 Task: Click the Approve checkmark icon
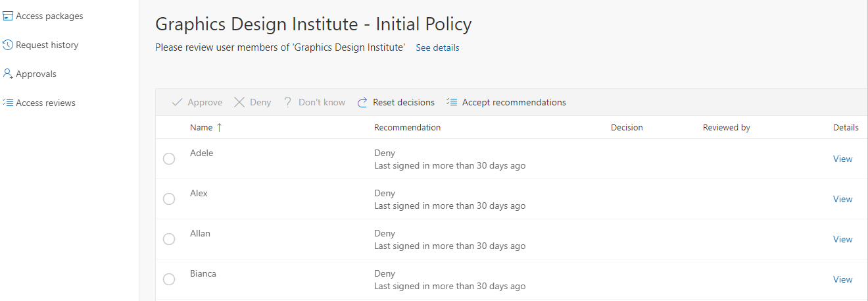tap(177, 102)
